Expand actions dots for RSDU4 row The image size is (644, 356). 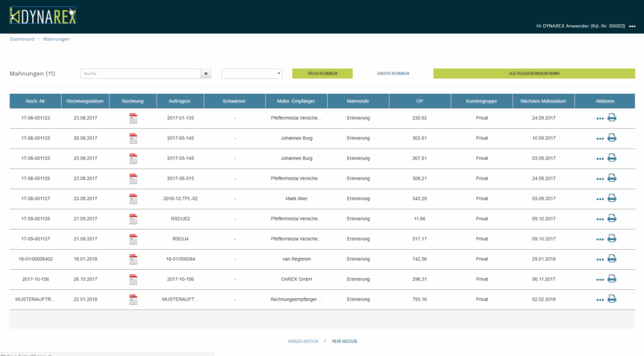coord(599,239)
